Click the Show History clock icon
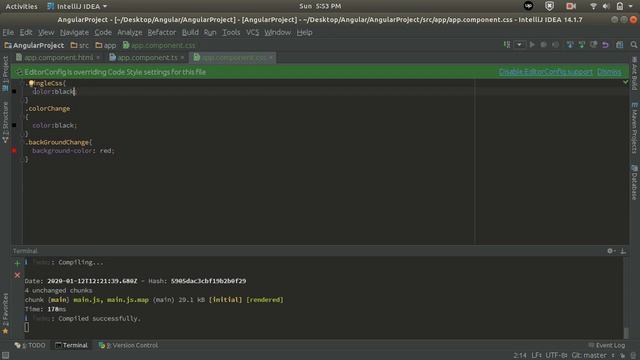This screenshot has height=360, width=640. [x=593, y=44]
